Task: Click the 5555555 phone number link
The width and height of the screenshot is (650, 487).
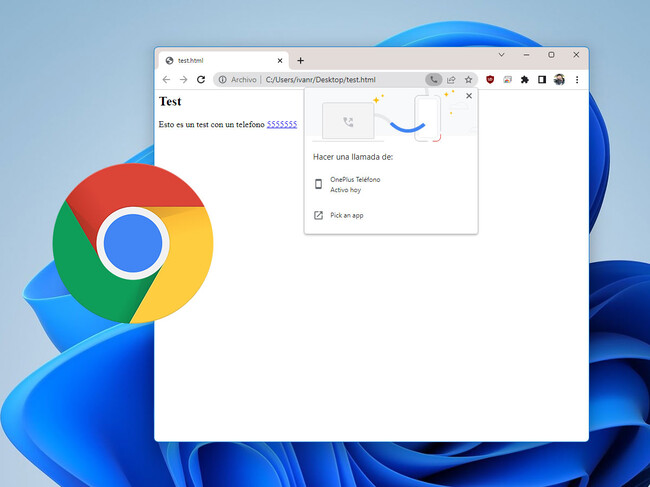Action: click(282, 124)
